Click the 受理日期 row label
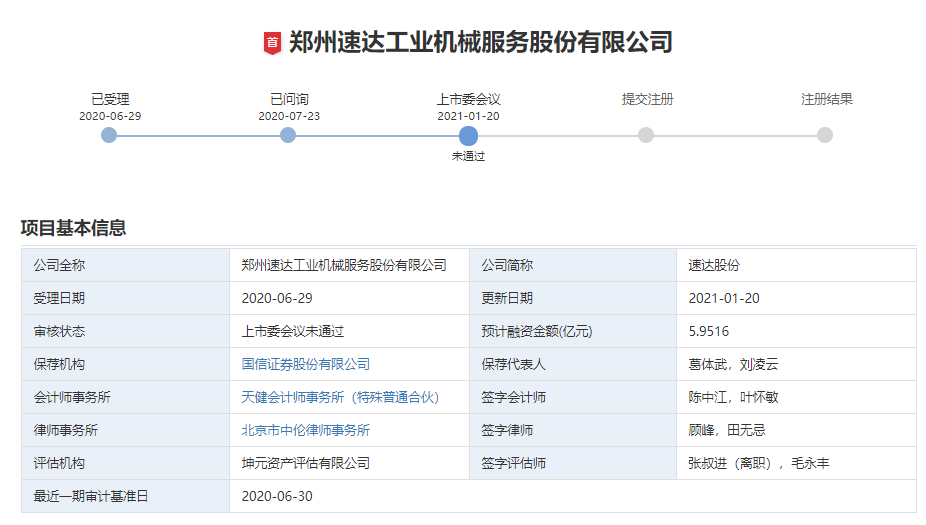Screen dimensions: 926x525 [x=59, y=298]
